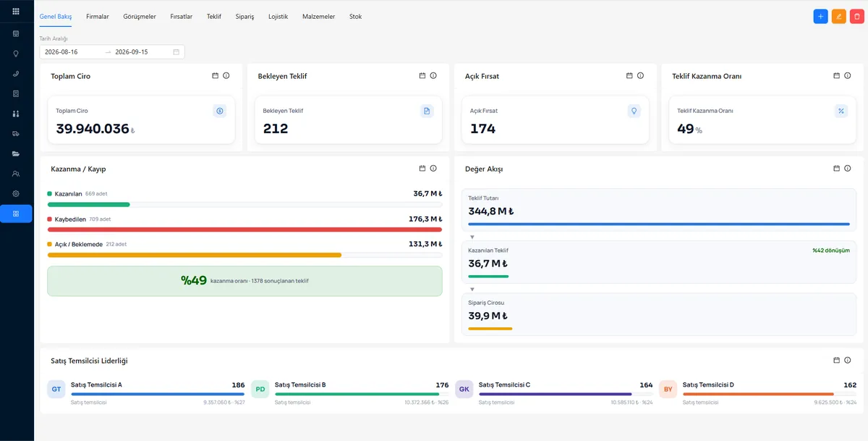This screenshot has width=868, height=441.
Task: Open calendar icon on Satış Temsilcisi Liderliği panel
Action: click(x=837, y=360)
